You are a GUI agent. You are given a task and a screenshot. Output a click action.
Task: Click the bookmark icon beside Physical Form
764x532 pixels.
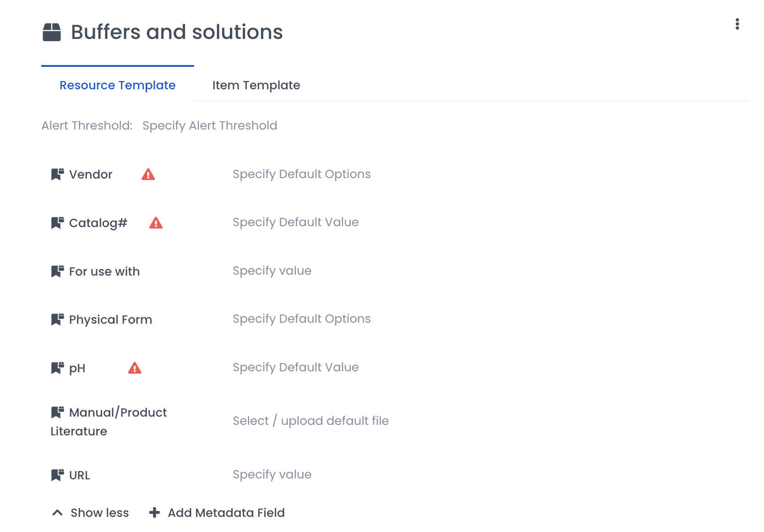57,320
